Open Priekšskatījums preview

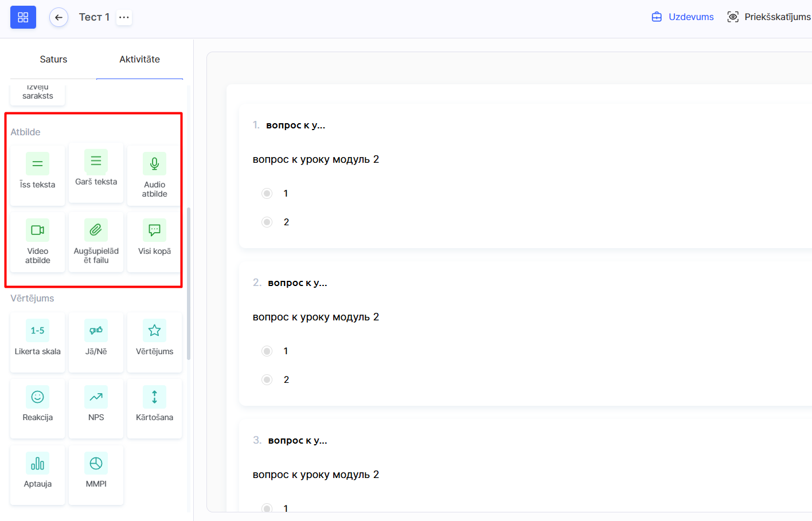click(769, 17)
